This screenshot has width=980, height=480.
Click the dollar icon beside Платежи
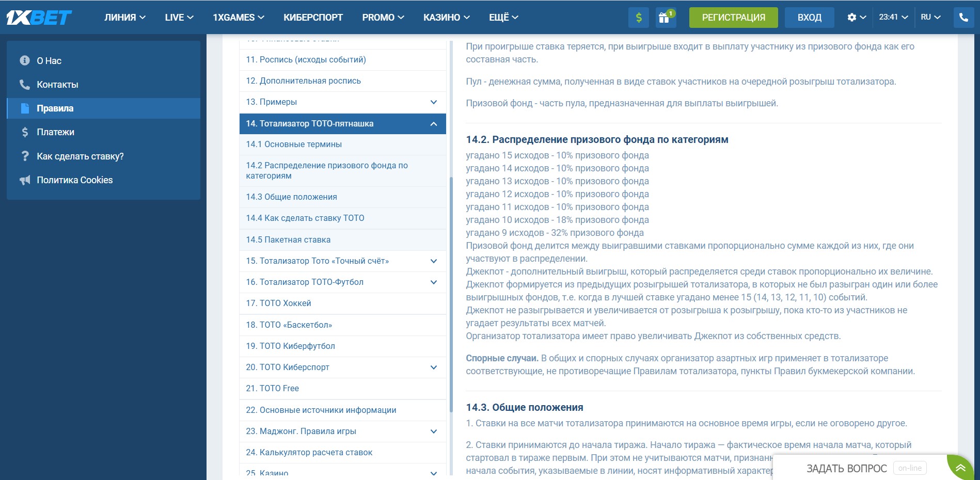25,132
